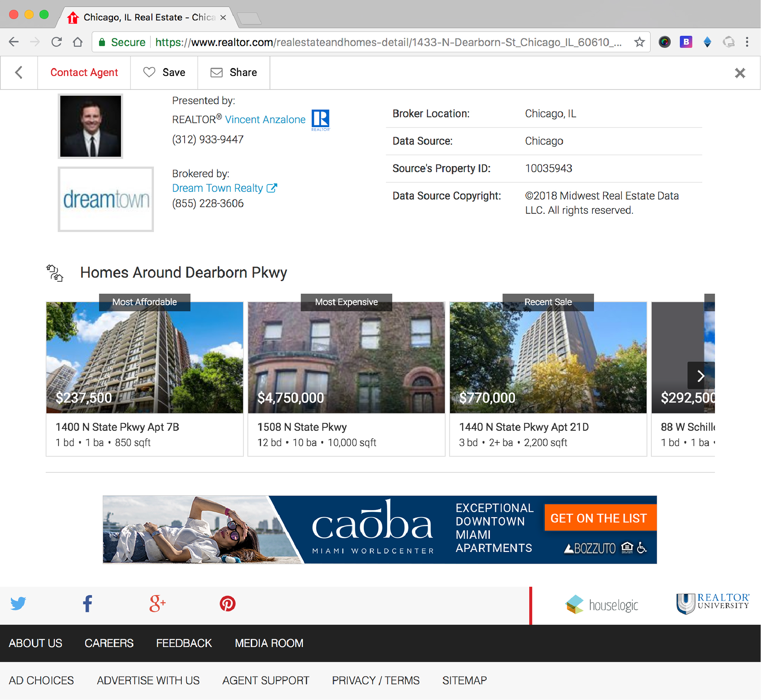
Task: Show next homes with carousel arrow
Action: [700, 375]
